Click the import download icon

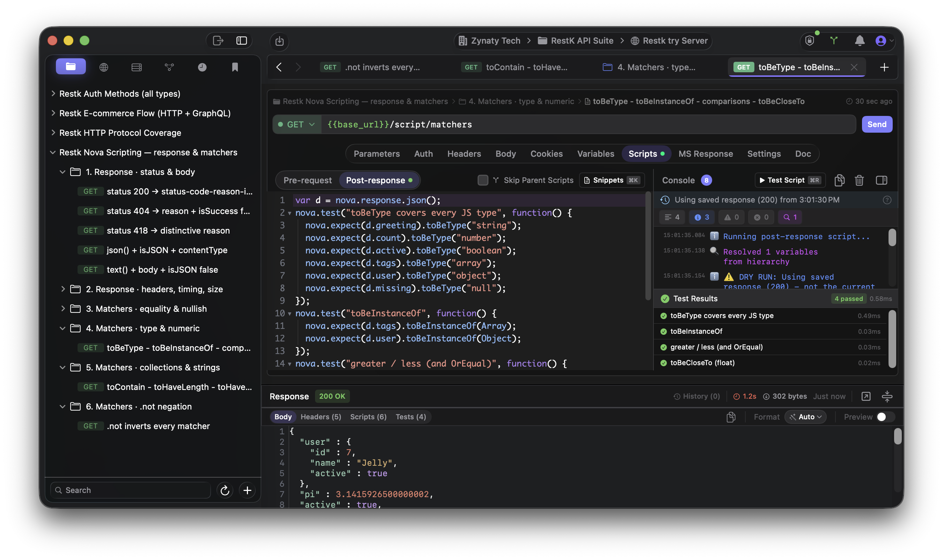click(279, 41)
